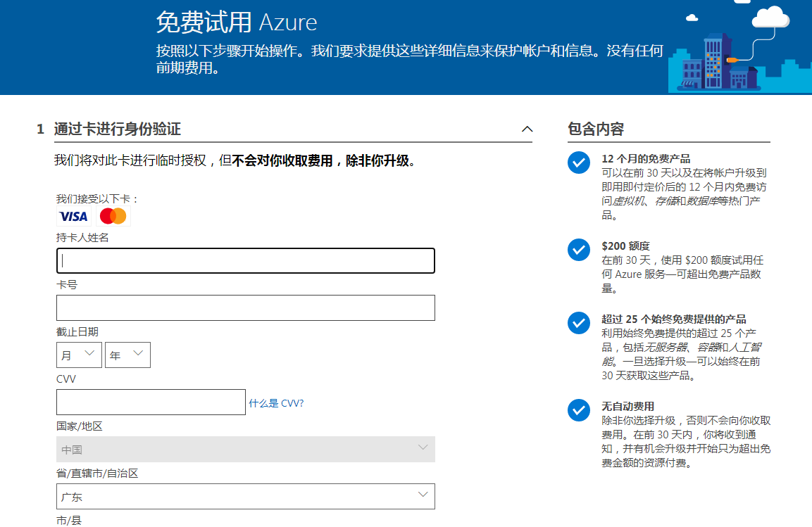Click the 包含内容 sidebar heading
The height and width of the screenshot is (527, 812).
pyautogui.click(x=596, y=129)
